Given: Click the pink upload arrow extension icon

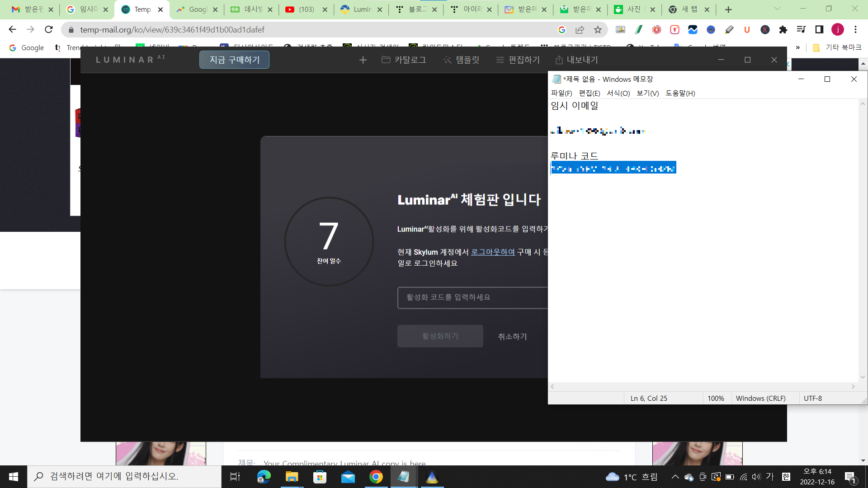Looking at the screenshot, I should tap(675, 30).
